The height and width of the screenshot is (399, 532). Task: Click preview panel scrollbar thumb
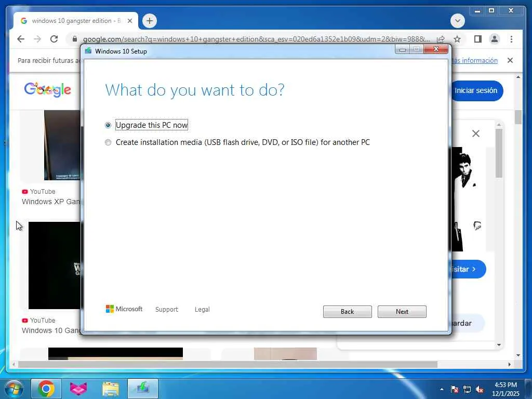pos(498,153)
